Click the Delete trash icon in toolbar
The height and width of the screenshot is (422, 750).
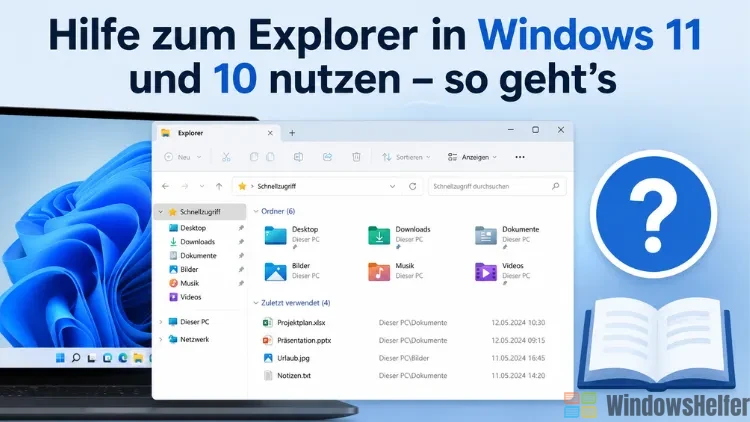[x=356, y=157]
